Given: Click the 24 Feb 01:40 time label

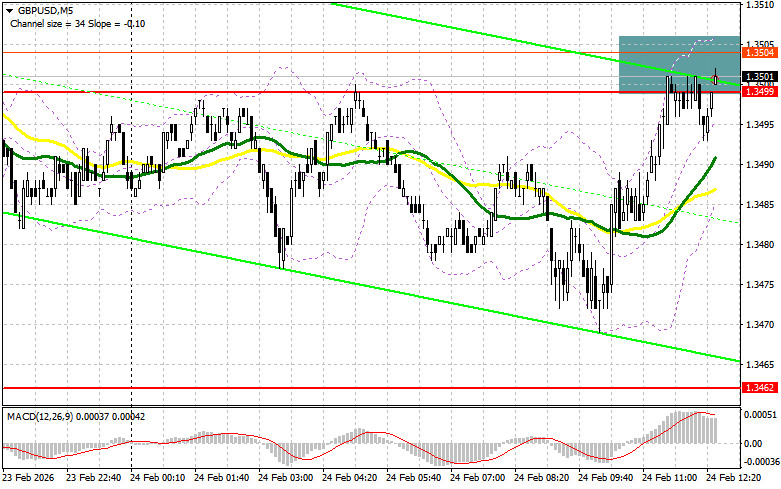Looking at the screenshot, I should click(222, 478).
